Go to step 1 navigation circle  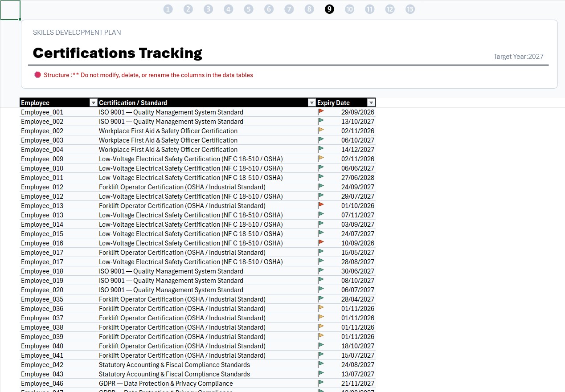pyautogui.click(x=168, y=9)
